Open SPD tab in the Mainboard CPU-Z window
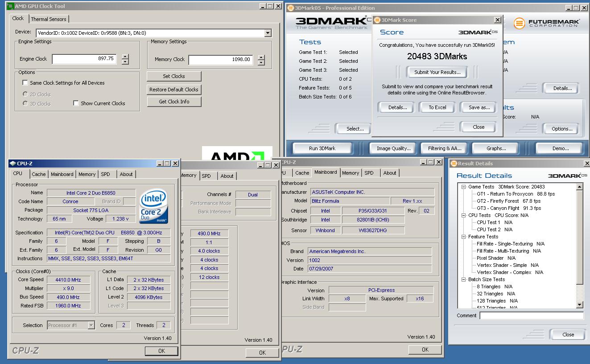This screenshot has width=590, height=364. click(x=369, y=173)
